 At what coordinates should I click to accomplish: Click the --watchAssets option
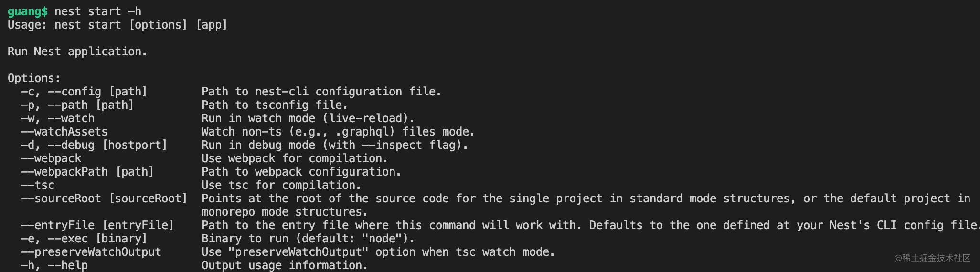[64, 132]
